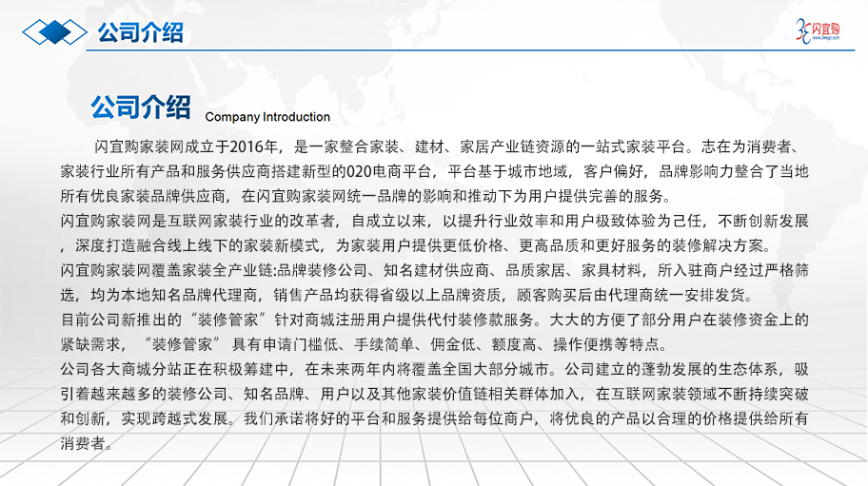Click the line starting 紧缺需求

[x=365, y=344]
